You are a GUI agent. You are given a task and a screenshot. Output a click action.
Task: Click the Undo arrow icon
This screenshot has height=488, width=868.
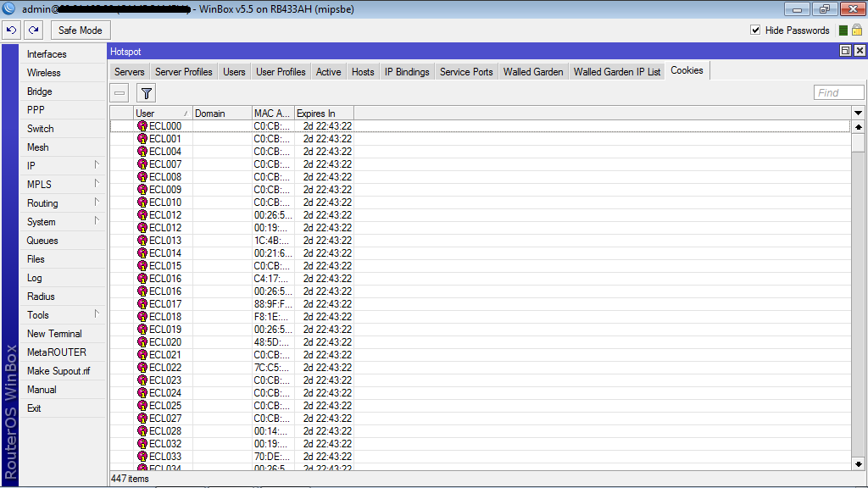point(12,30)
